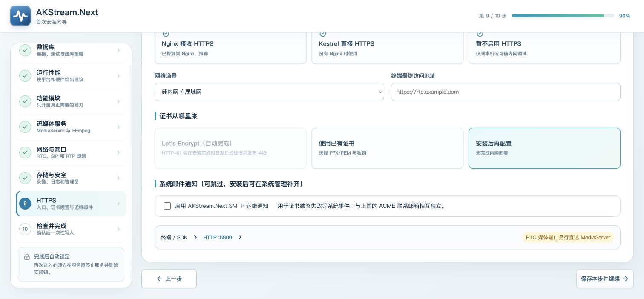
Task: Click shield icon on 暂不启用 HTTPS card
Action: tap(480, 34)
